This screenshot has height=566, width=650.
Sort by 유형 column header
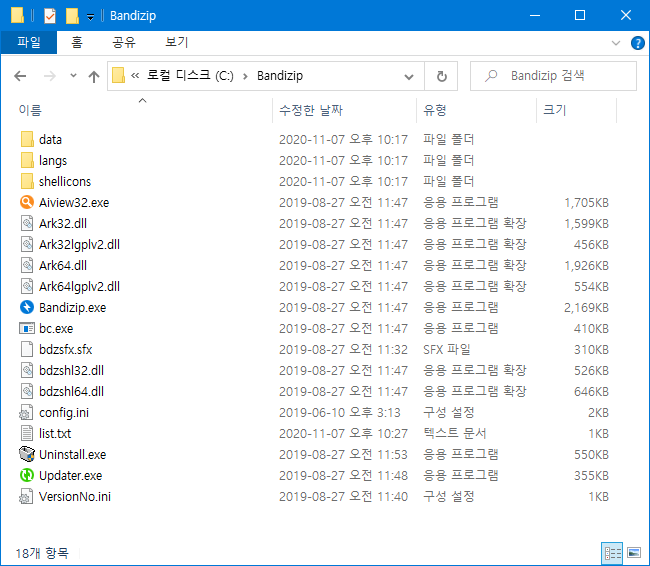(x=434, y=110)
